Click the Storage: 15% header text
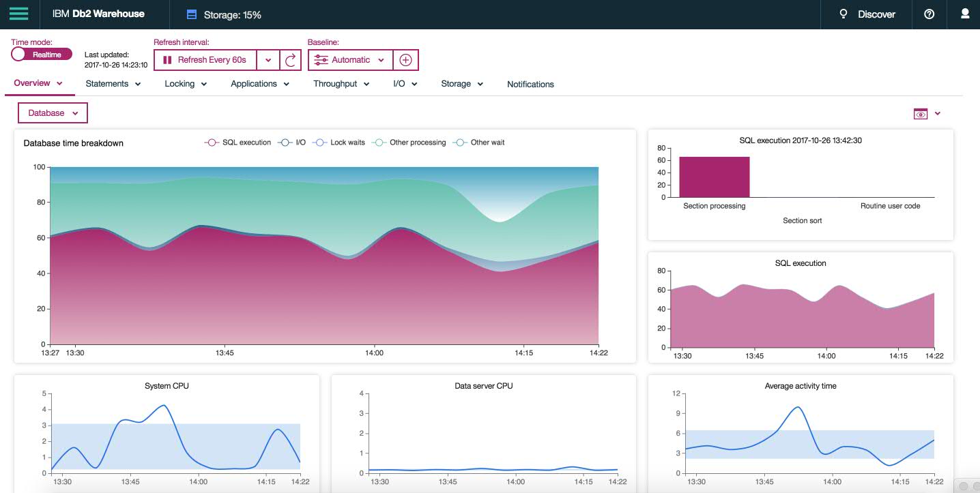 pyautogui.click(x=232, y=14)
